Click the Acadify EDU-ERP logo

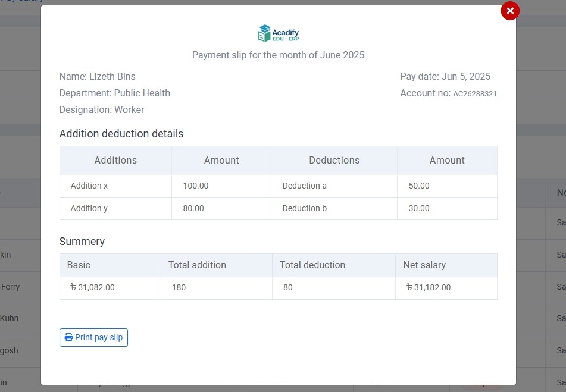click(278, 34)
